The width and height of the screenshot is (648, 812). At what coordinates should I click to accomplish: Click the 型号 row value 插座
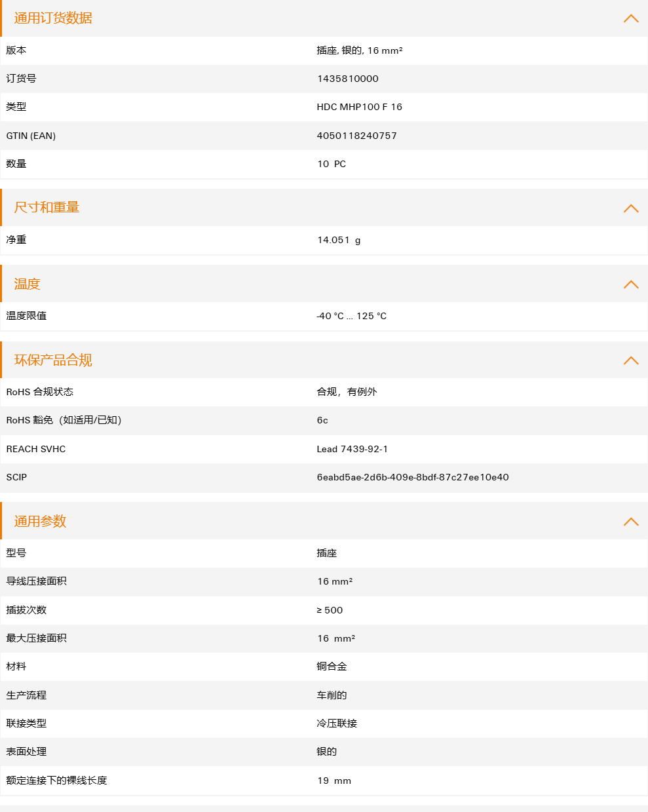[x=327, y=553]
